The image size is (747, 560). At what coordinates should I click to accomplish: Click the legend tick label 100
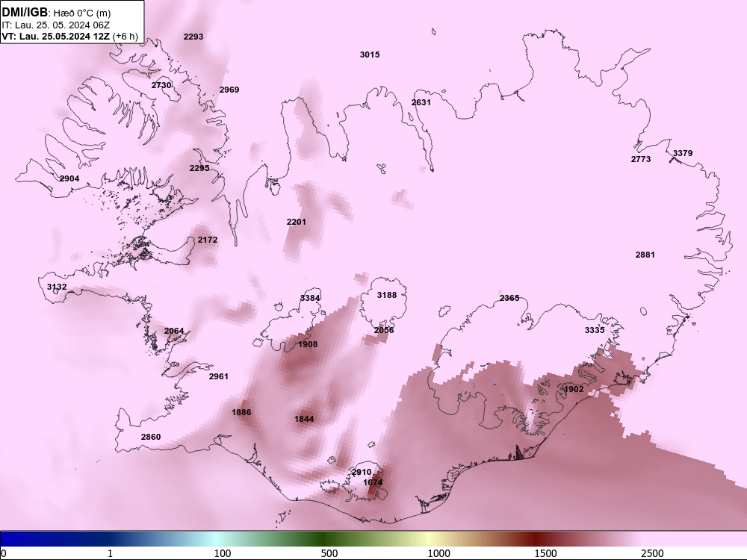(223, 553)
